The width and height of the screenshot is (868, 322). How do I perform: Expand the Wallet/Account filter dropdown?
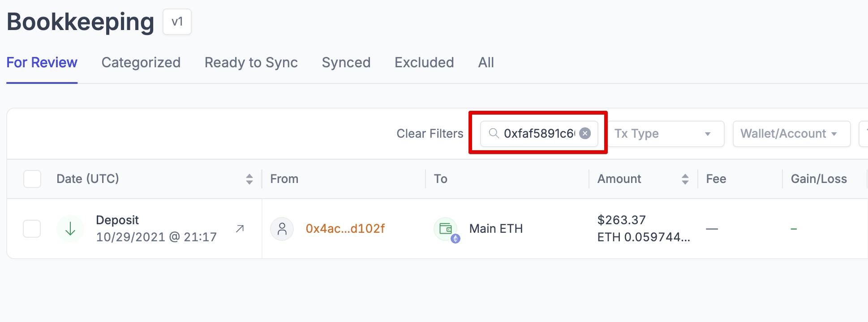pos(791,134)
